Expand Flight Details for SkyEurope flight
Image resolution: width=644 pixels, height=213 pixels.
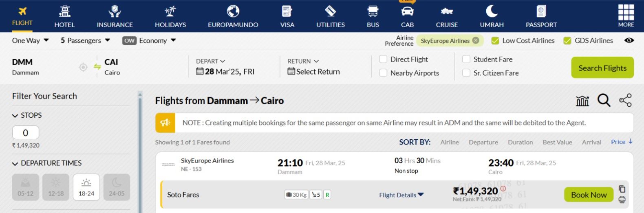[x=401, y=195]
